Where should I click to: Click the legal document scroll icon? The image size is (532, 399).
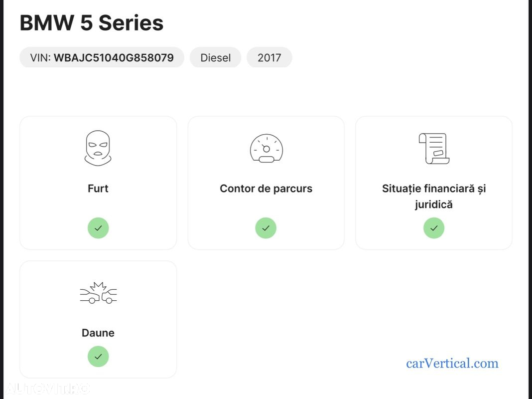tap(434, 149)
